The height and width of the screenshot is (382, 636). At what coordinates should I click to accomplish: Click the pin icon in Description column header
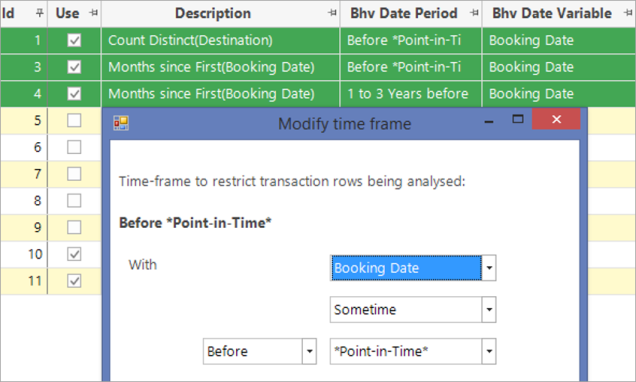pos(332,13)
